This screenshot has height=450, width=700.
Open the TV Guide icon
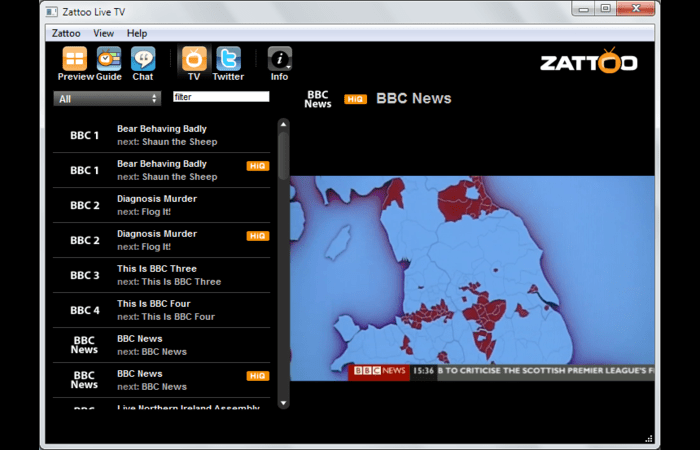coord(109,59)
